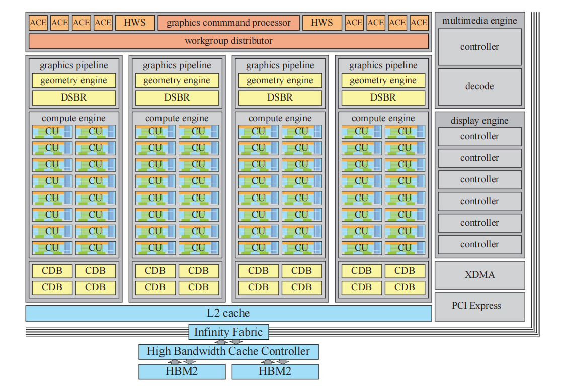
Task: Select the graphics command processor block
Action: pyautogui.click(x=229, y=22)
